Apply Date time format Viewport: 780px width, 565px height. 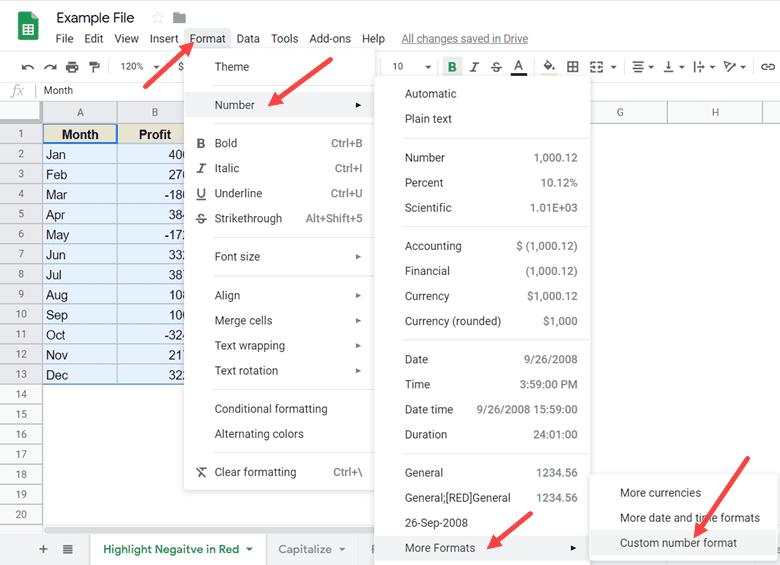483,409
